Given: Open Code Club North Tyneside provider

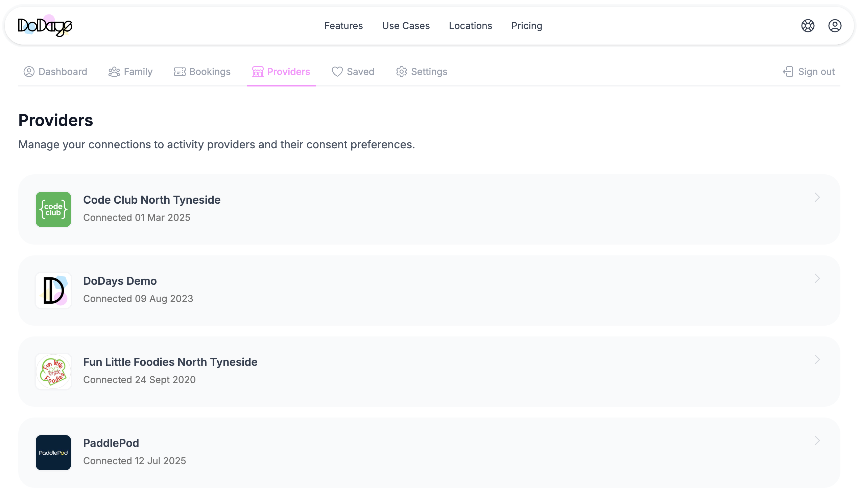Looking at the screenshot, I should [x=152, y=200].
